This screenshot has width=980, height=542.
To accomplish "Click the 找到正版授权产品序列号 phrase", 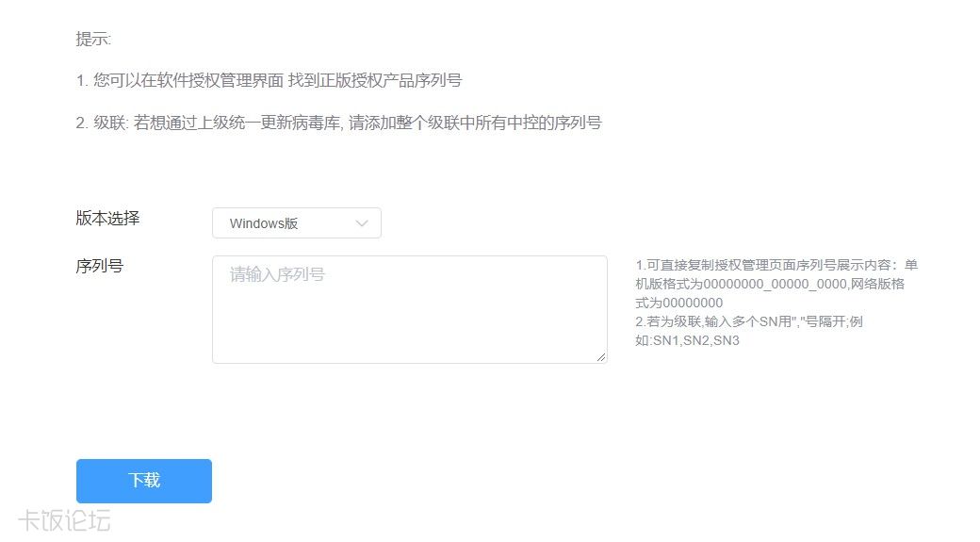I will click(375, 80).
